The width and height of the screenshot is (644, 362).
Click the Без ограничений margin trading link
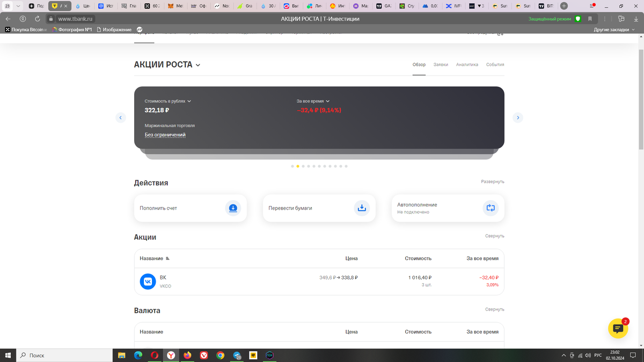pos(165,135)
